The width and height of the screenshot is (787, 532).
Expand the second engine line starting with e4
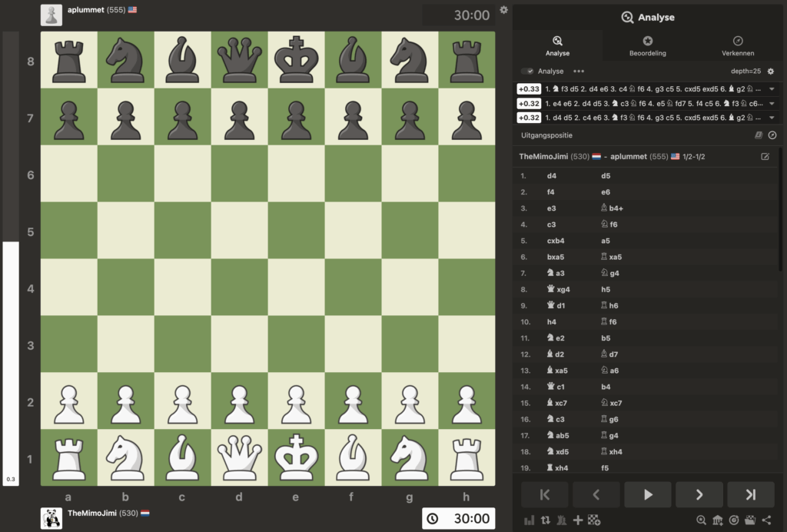pyautogui.click(x=771, y=104)
